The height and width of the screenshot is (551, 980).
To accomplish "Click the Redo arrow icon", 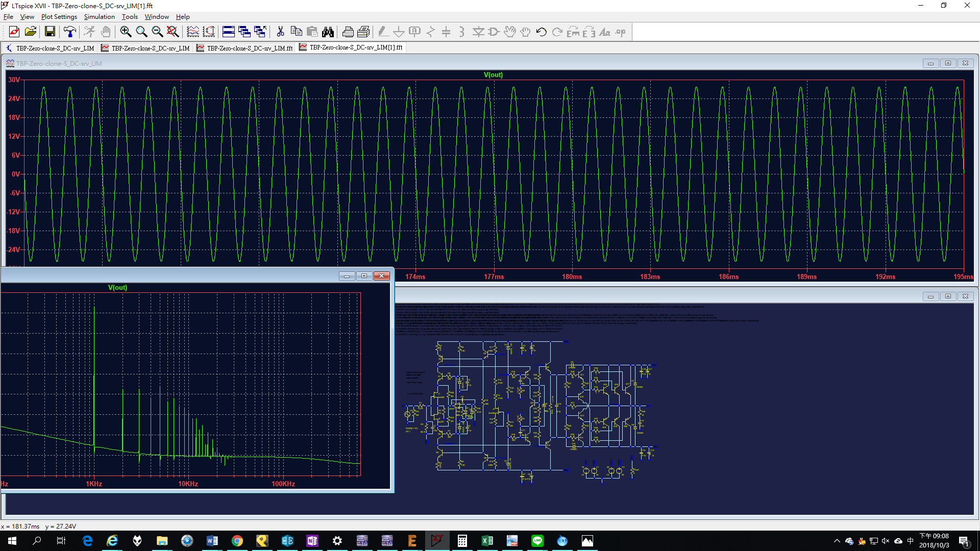I will click(x=557, y=32).
